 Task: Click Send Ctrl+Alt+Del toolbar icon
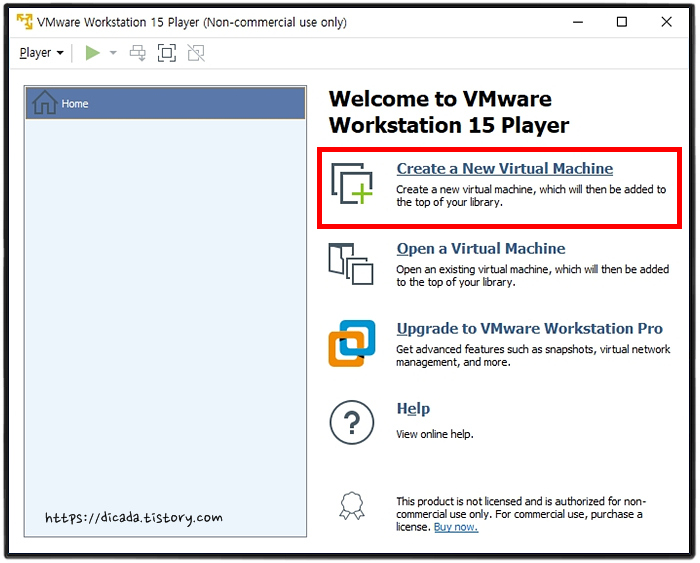(x=138, y=53)
